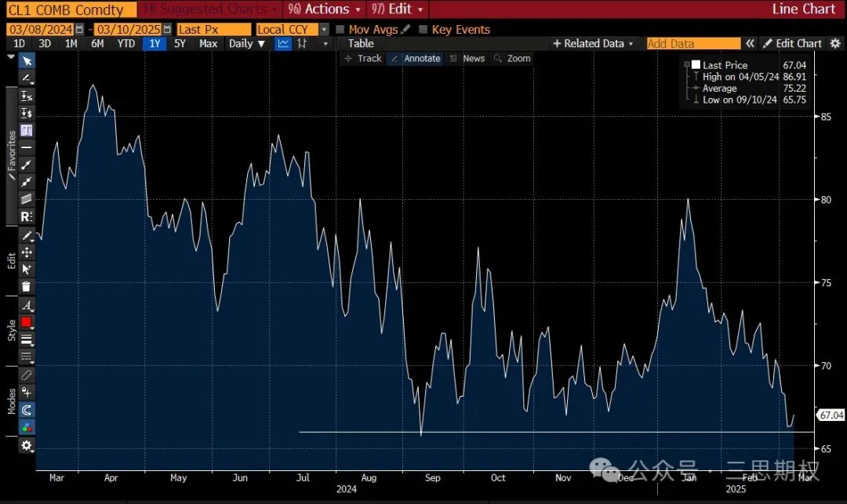Toggle News overlay
The height and width of the screenshot is (504, 847).
[x=467, y=58]
